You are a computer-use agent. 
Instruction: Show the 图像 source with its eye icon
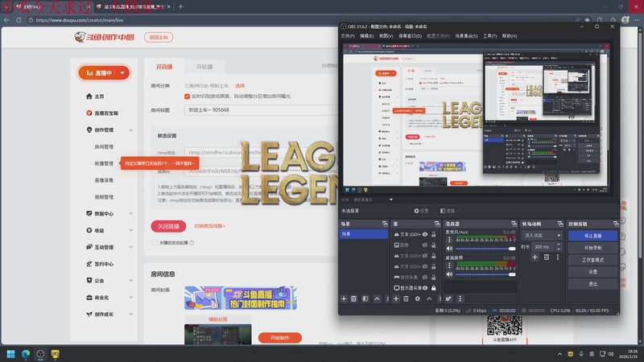[x=425, y=245]
